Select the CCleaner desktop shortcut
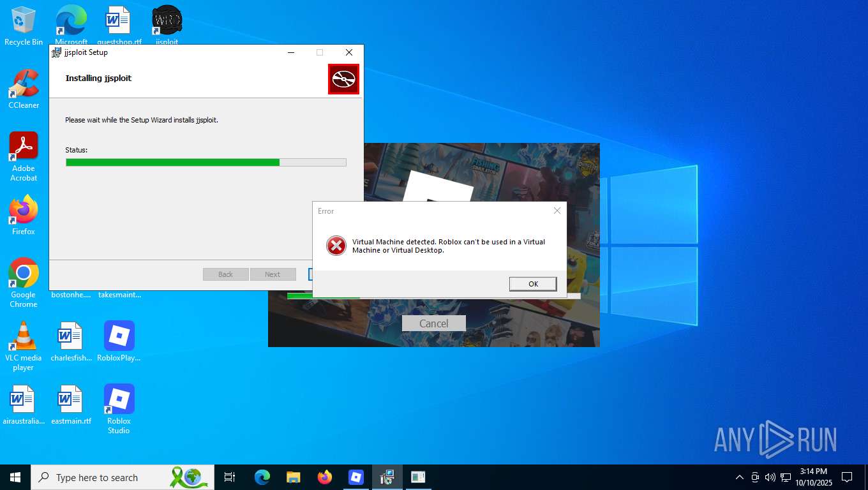868x490 pixels. [24, 89]
